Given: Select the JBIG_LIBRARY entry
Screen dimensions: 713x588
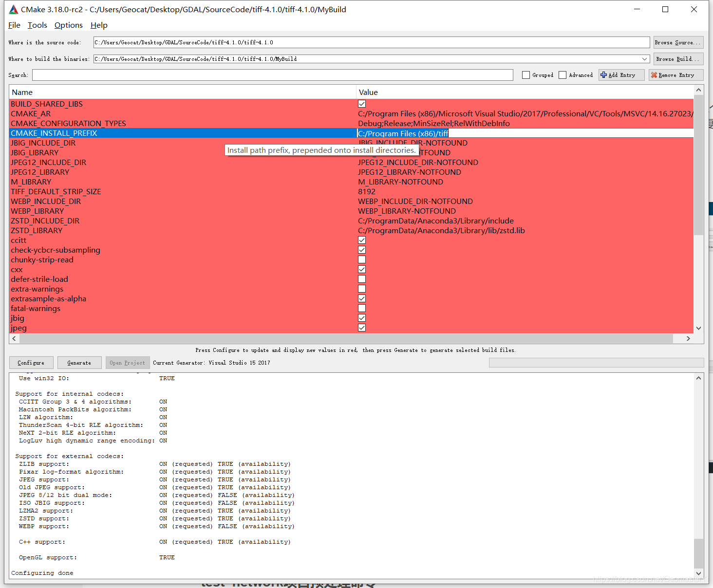Looking at the screenshot, I should pos(35,153).
